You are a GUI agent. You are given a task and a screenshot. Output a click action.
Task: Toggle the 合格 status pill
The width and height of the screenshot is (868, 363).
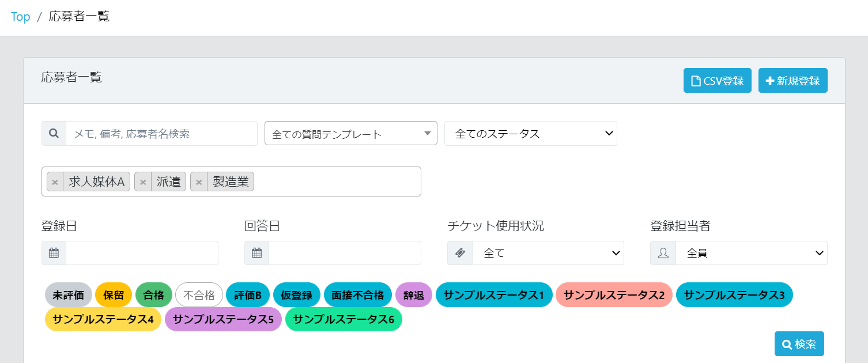154,295
